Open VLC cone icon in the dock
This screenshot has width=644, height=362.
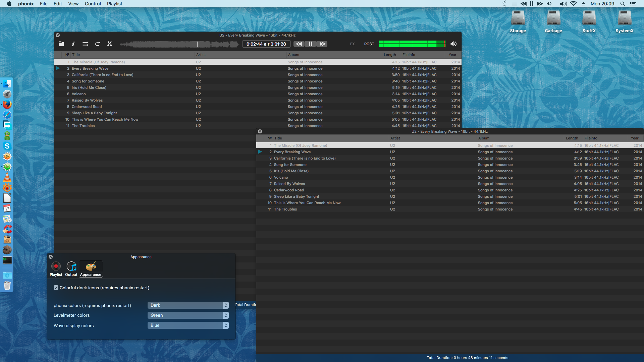[x=7, y=177]
